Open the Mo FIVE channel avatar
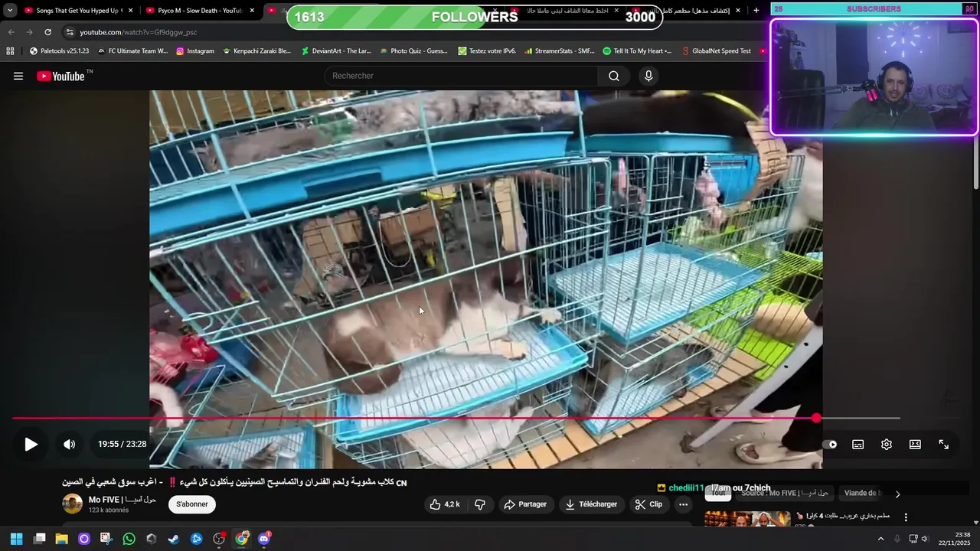The image size is (980, 551). point(72,504)
